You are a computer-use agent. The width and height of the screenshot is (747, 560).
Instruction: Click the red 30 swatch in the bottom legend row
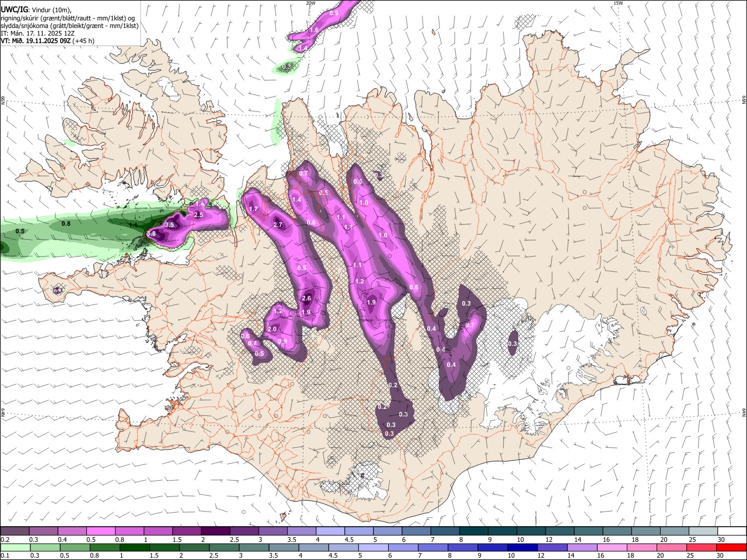(732, 548)
